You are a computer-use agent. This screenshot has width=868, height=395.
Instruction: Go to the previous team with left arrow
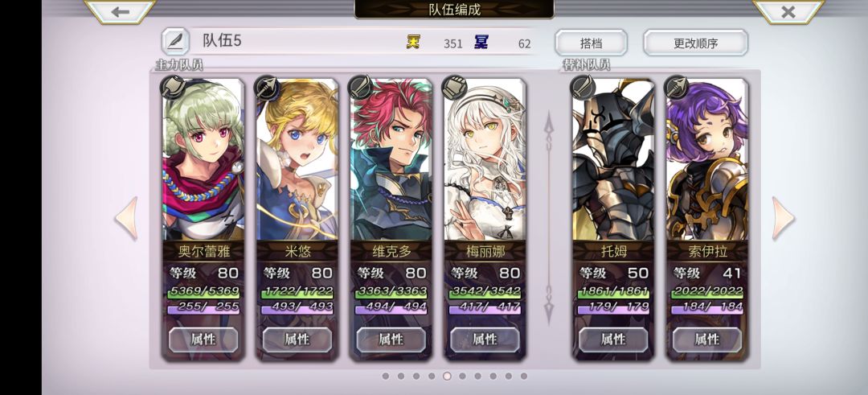126,218
